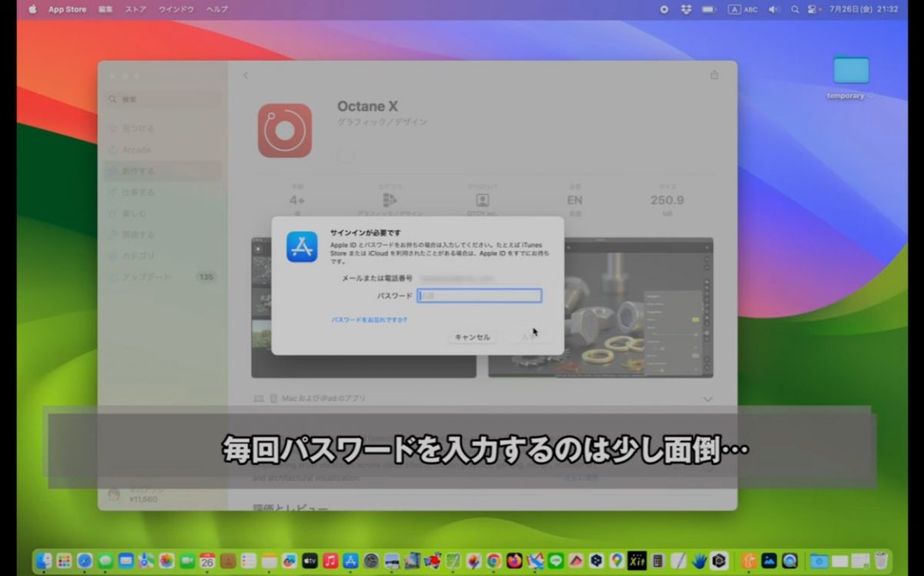Click the App Store sidebar search field
This screenshot has height=576, width=924.
click(x=163, y=99)
